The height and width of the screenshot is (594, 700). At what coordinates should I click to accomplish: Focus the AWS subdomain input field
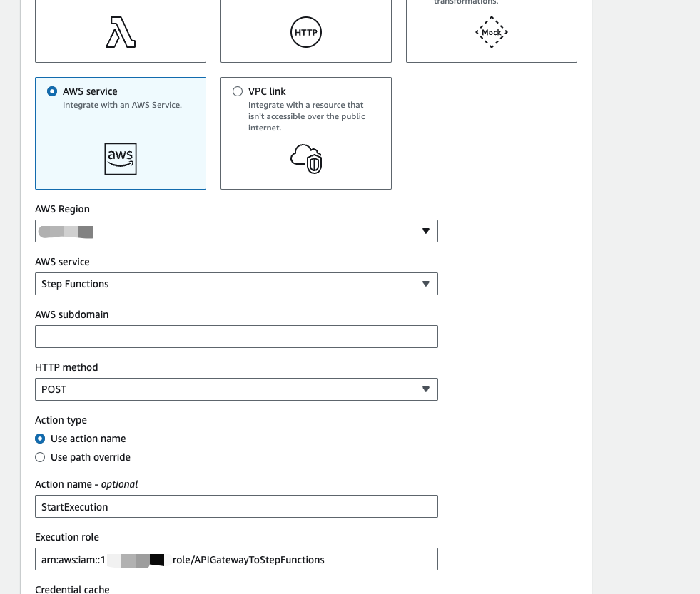pos(237,337)
